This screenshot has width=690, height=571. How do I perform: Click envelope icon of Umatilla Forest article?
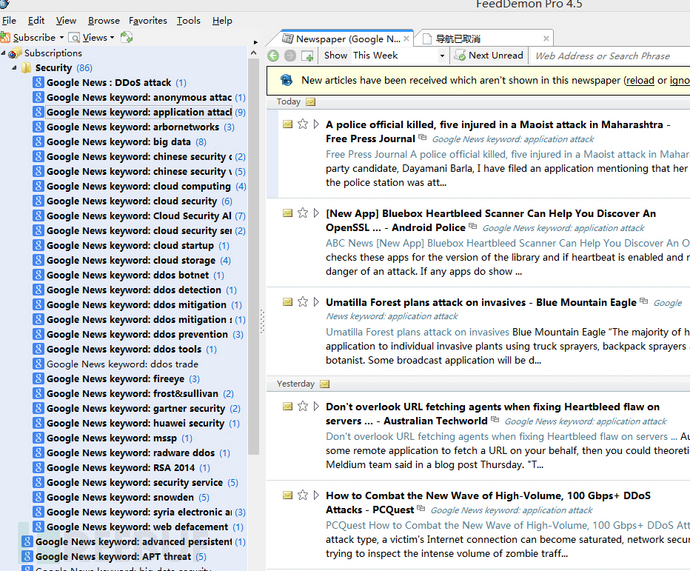(x=288, y=302)
